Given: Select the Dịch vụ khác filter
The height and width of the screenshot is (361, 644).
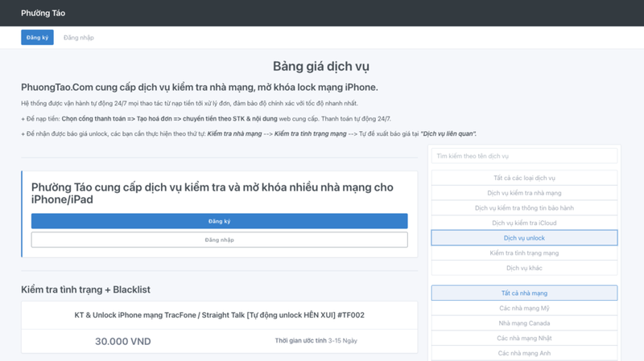Looking at the screenshot, I should (524, 268).
